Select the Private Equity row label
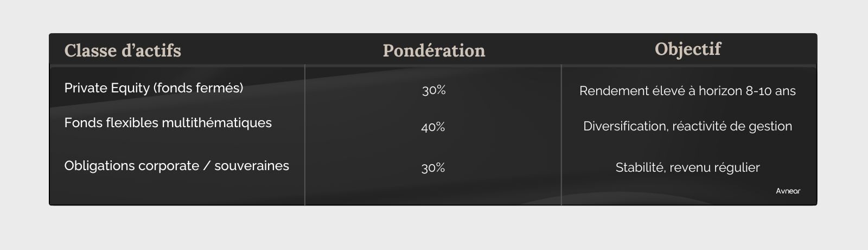 [154, 88]
